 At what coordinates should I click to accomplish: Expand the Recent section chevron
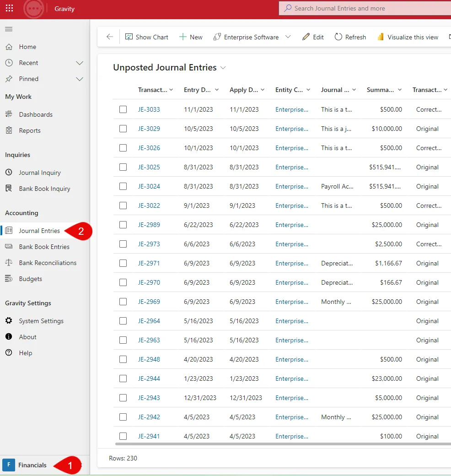click(80, 63)
